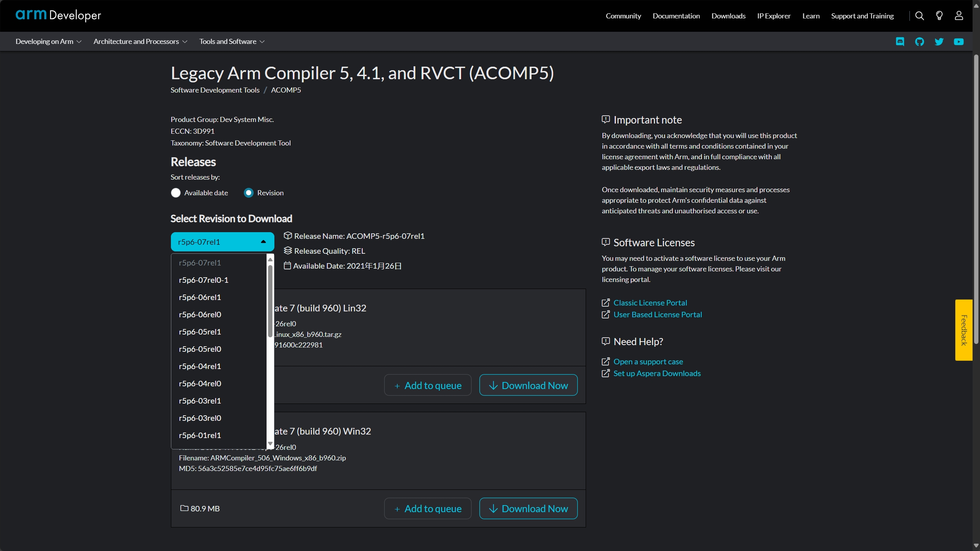Open the YouTube icon link
The height and width of the screenshot is (551, 980).
point(958,42)
